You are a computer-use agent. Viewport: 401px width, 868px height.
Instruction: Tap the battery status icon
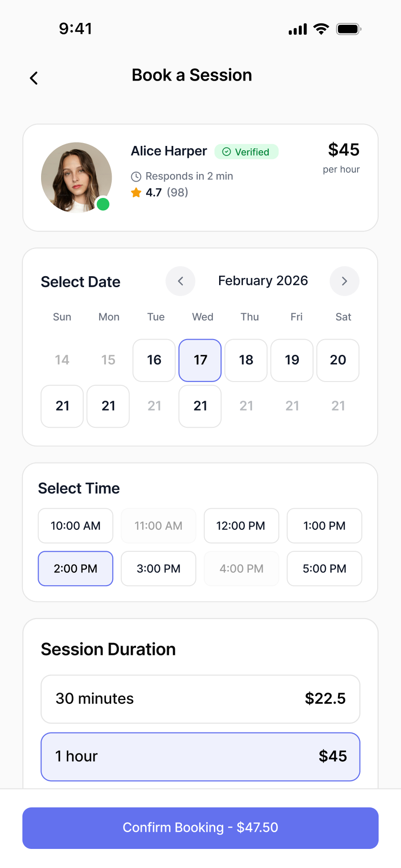[x=348, y=29]
